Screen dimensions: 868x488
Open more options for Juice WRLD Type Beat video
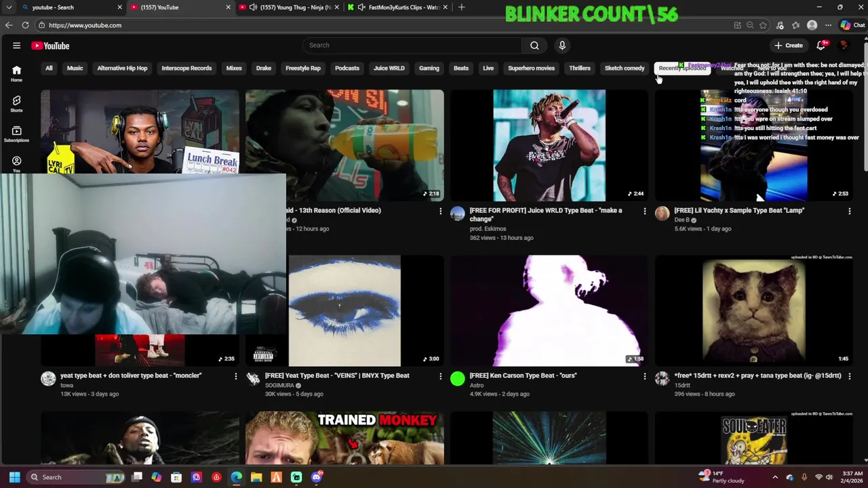(x=645, y=211)
